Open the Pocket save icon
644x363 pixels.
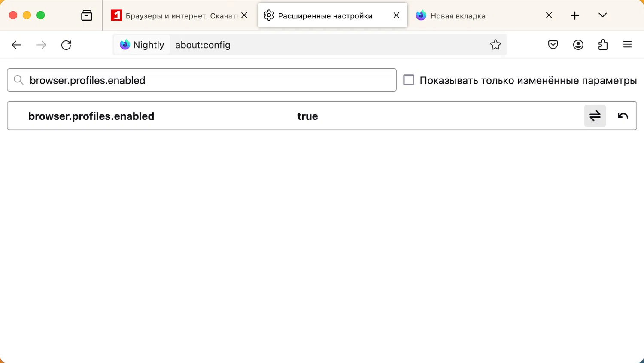tap(553, 45)
